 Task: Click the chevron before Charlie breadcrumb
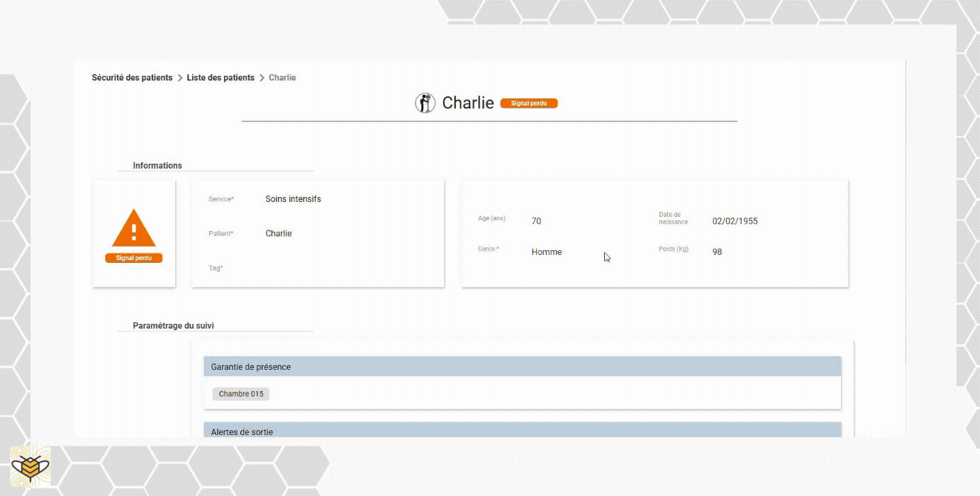[x=262, y=78]
